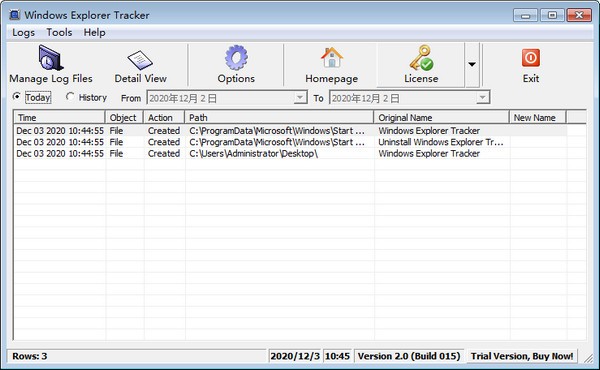Viewport: 600px width, 370px height.
Task: Sort by the Time column header
Action: click(59, 117)
